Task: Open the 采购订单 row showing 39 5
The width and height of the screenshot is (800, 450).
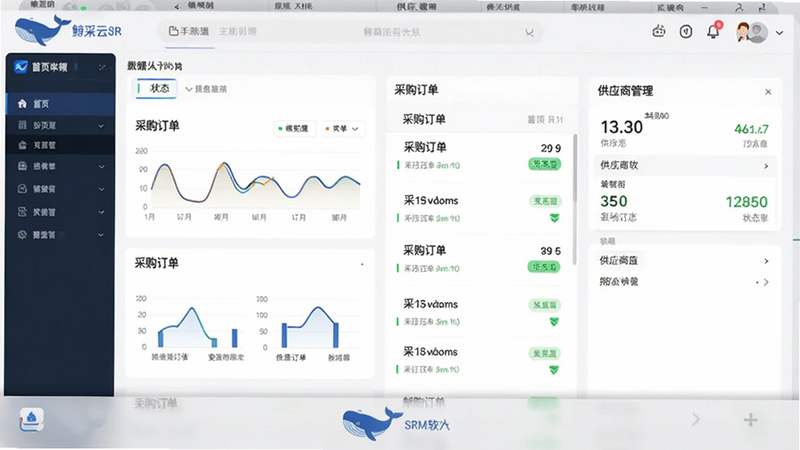Action: click(480, 259)
